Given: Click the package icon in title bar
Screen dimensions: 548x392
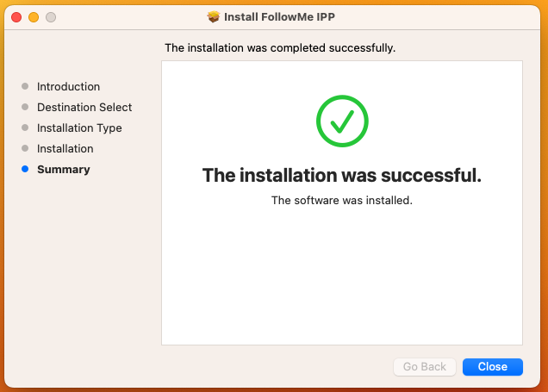Looking at the screenshot, I should tap(213, 16).
